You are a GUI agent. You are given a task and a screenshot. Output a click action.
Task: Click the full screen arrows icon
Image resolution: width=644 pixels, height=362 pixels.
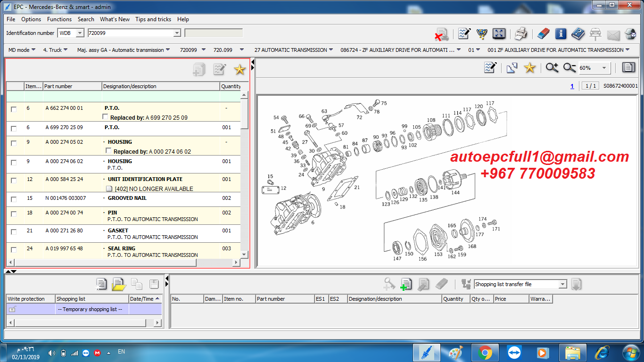(499, 33)
